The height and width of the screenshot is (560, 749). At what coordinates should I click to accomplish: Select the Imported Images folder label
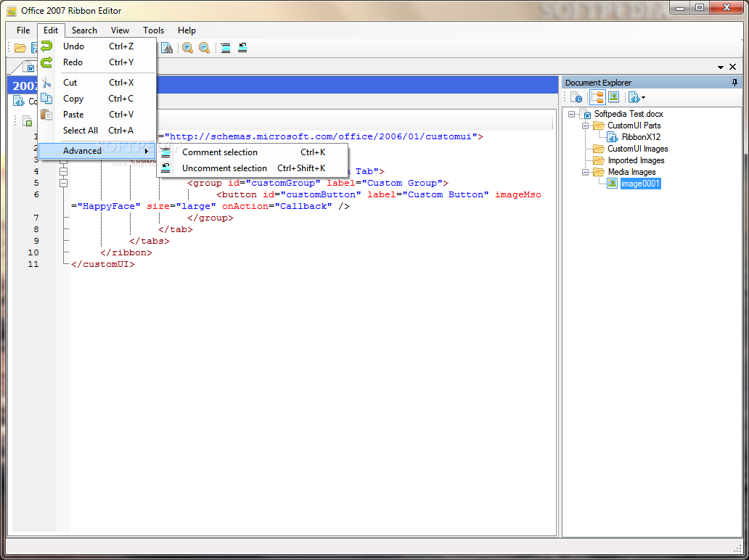point(636,160)
